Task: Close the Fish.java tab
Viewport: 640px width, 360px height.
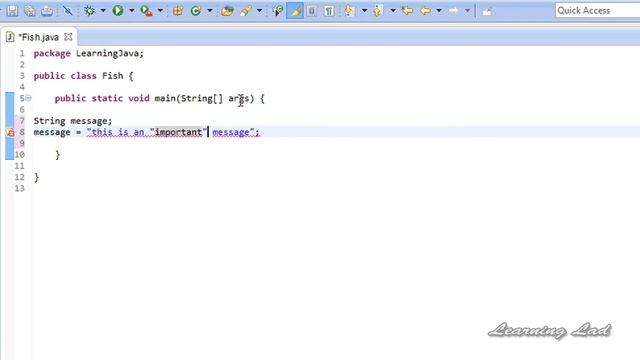Action: tap(68, 37)
